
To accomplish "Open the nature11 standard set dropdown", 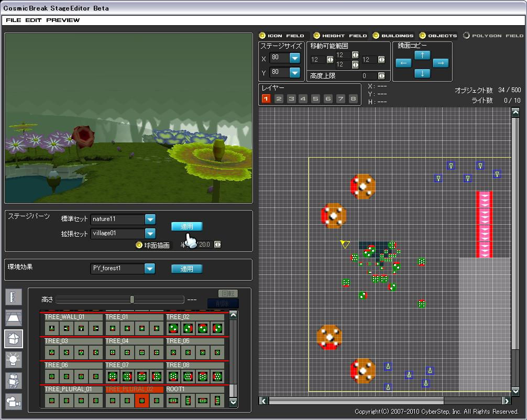I will tap(150, 219).
